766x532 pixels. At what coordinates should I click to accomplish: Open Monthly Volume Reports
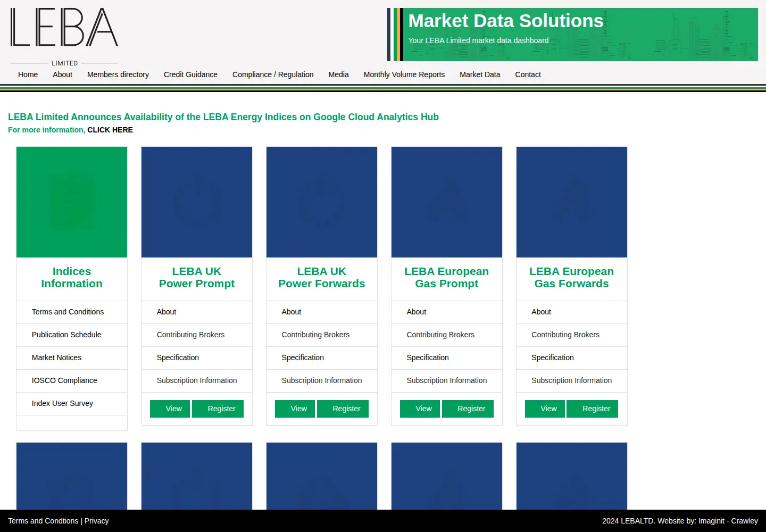click(x=404, y=74)
